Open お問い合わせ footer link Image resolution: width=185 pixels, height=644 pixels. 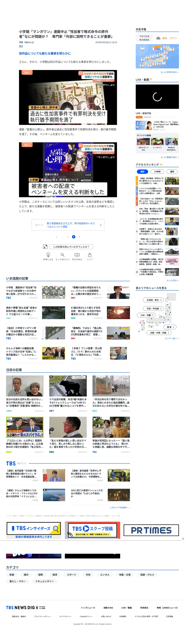106,616
